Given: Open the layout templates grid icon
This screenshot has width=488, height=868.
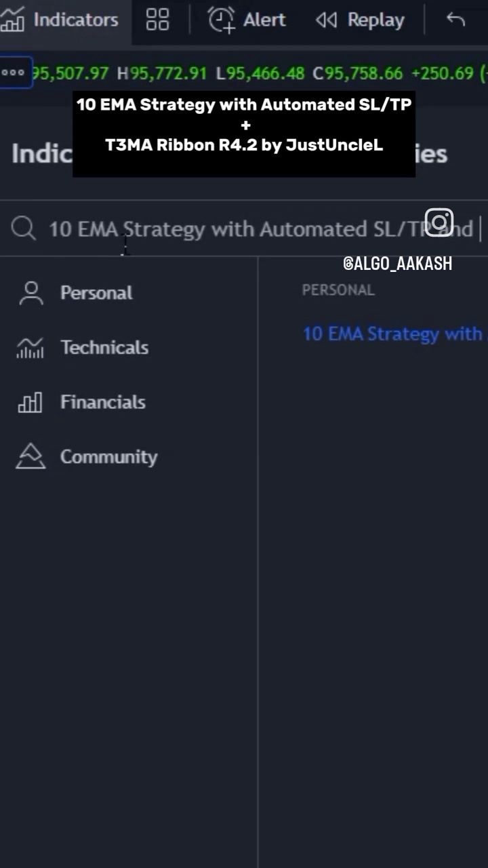Looking at the screenshot, I should tap(157, 20).
